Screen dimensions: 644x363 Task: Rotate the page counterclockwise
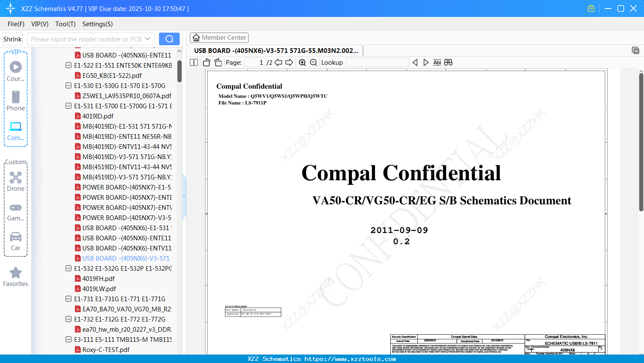(x=207, y=62)
